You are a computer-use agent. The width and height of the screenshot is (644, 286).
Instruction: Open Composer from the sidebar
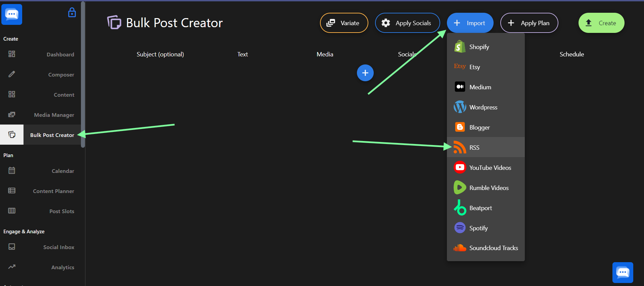pos(40,75)
